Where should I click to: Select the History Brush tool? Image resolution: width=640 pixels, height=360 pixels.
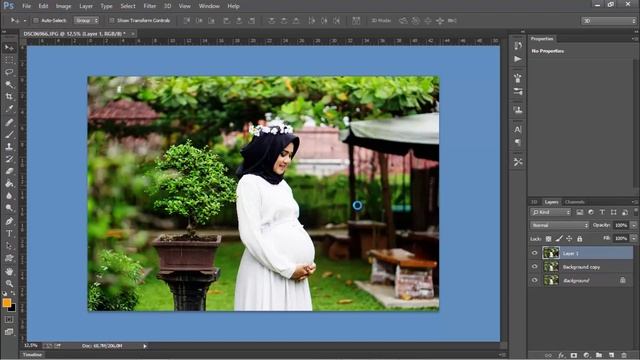point(9,159)
